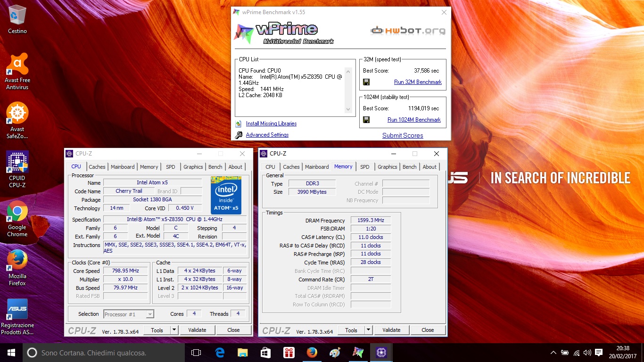Open the Cestino recycle bin icon
The width and height of the screenshot is (644, 362).
pos(17,20)
